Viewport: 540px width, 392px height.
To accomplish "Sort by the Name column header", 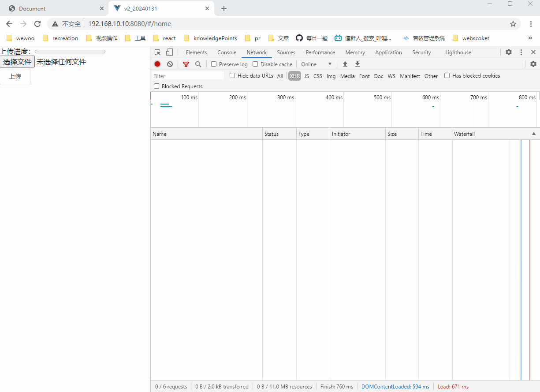I will (207, 134).
